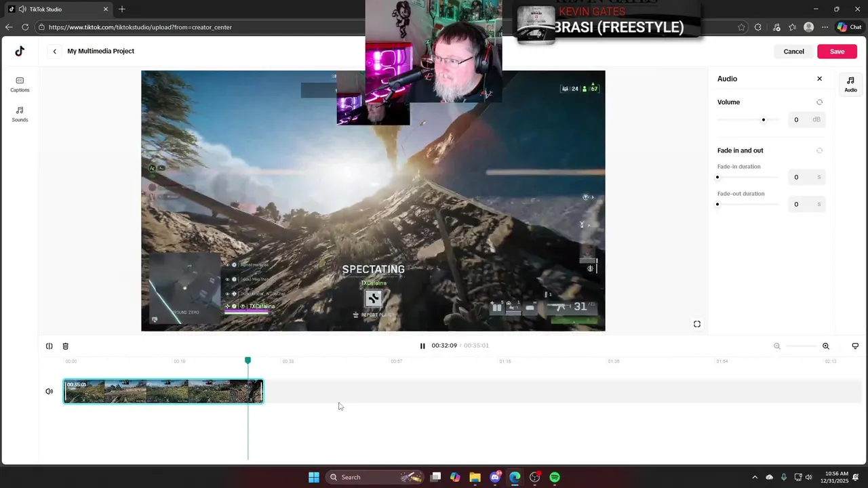
Task: Open media control music icon
Action: (x=776, y=27)
